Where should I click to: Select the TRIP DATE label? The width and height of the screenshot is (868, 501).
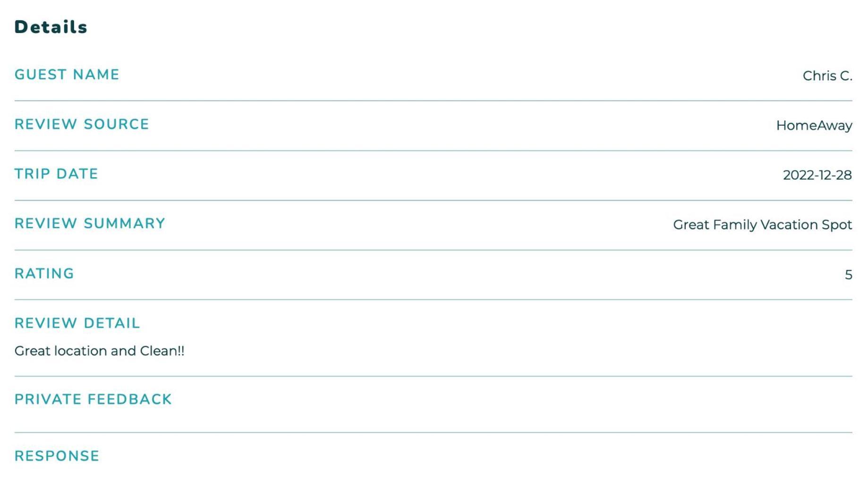[56, 174]
